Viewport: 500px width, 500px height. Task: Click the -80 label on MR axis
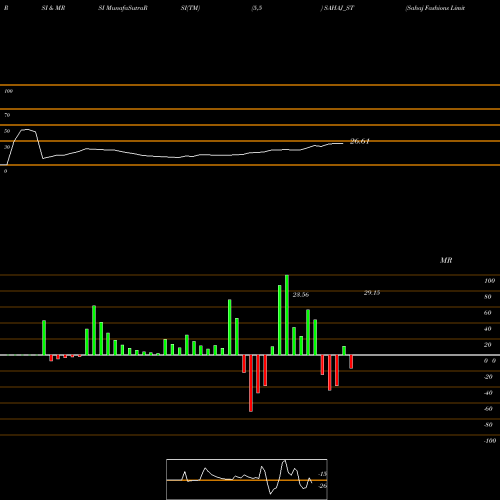[x=488, y=425]
